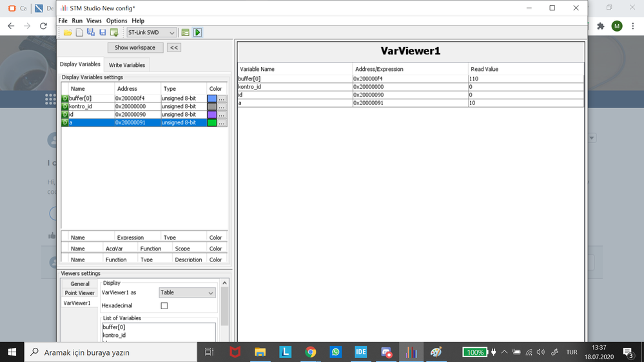Click the gray color swatch for kontro_id
Viewport: 644px width, 362px height.
click(x=212, y=106)
